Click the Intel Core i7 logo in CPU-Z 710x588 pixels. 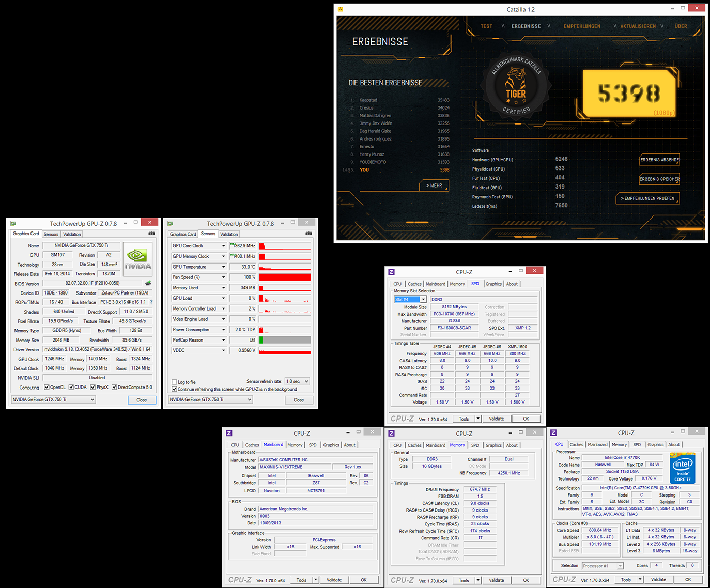683,469
